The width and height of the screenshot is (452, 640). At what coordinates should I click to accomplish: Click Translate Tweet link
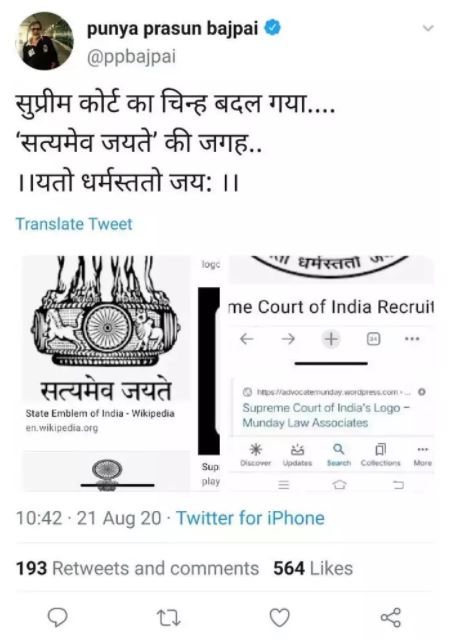click(x=74, y=224)
